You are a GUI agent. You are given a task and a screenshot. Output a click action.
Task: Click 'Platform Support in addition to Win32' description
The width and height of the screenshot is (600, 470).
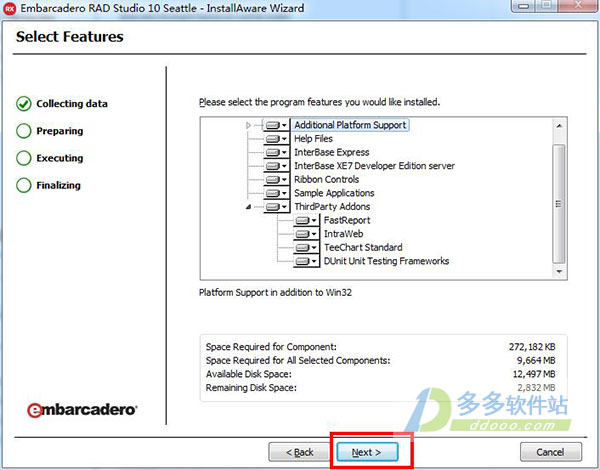(275, 292)
